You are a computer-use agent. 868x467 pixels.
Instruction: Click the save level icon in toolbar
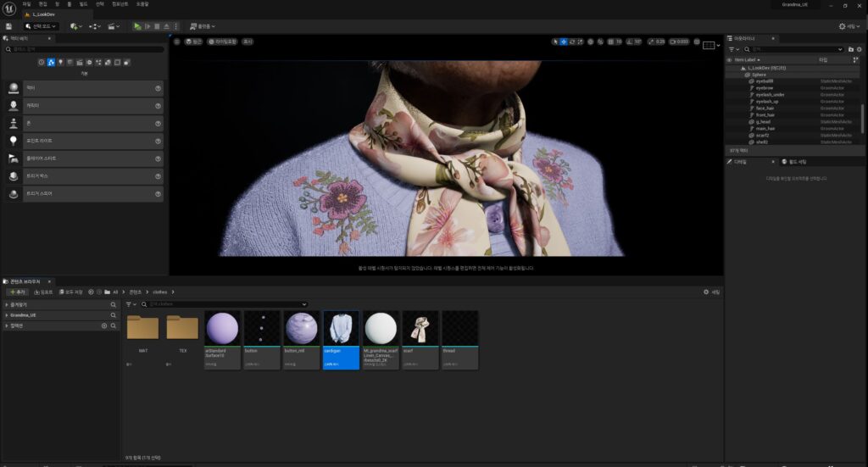coord(8,26)
